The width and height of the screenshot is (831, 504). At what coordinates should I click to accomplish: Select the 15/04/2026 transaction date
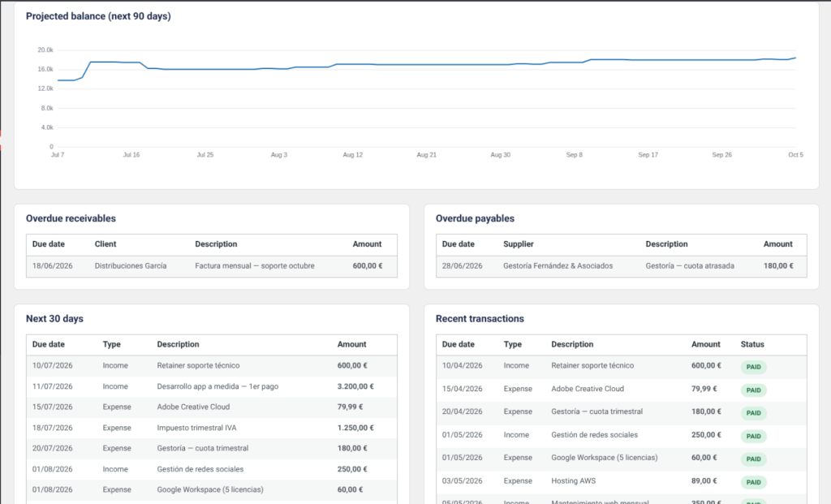[x=462, y=389]
